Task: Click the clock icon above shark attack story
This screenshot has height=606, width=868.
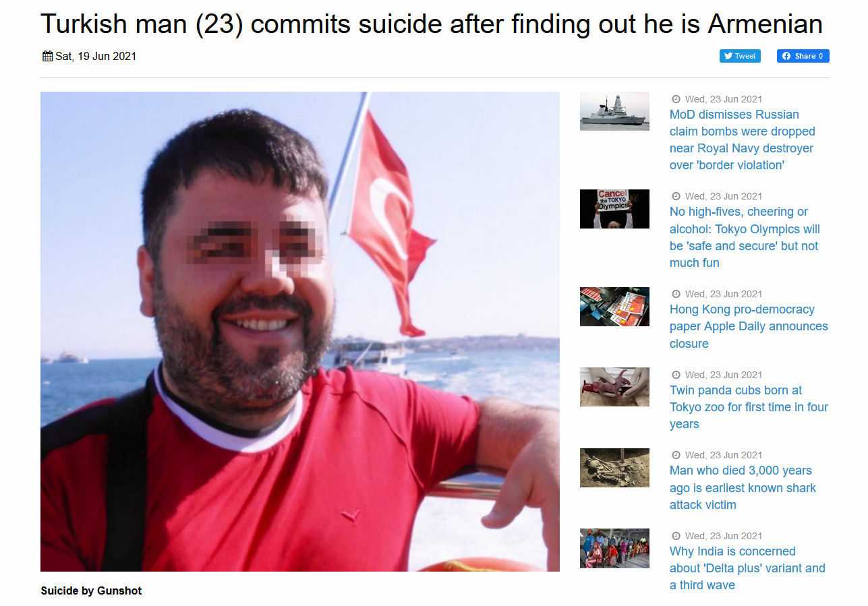Action: point(676,455)
